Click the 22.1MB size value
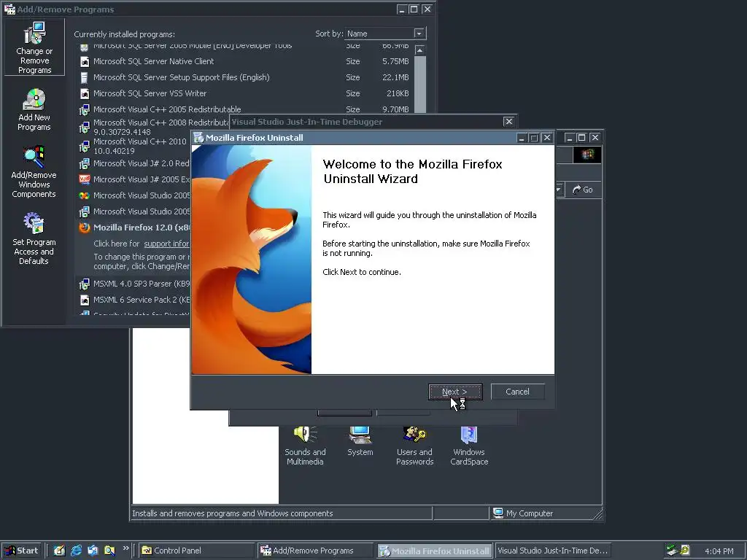The width and height of the screenshot is (747, 560). tap(395, 77)
